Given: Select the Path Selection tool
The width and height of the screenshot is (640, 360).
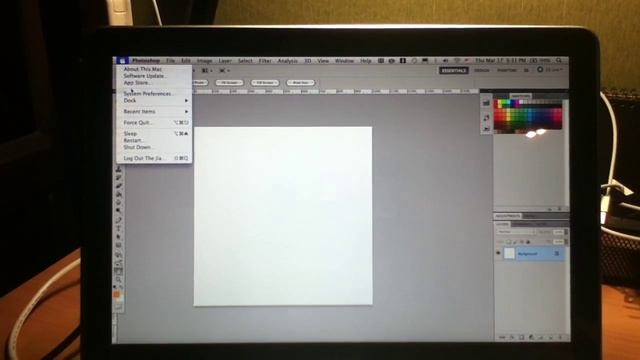Looking at the screenshot, I should (x=118, y=237).
